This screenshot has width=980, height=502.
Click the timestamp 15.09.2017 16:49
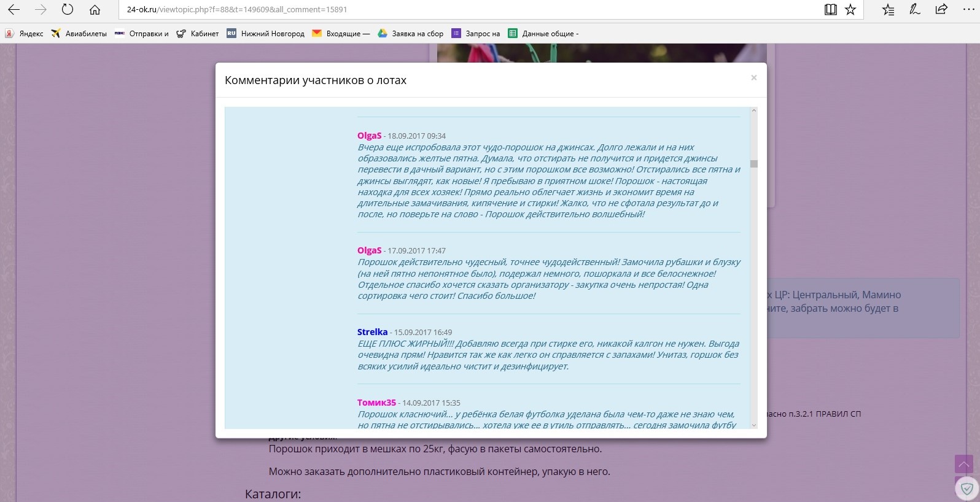pyautogui.click(x=423, y=333)
